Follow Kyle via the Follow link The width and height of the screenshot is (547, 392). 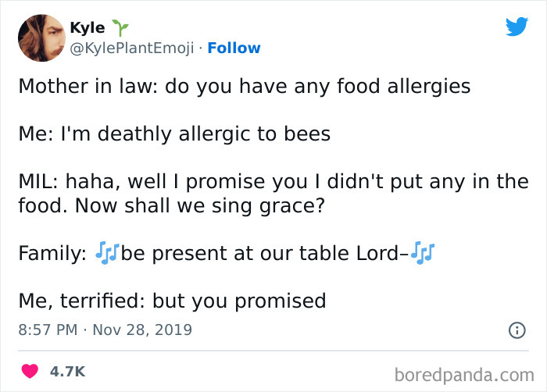[x=233, y=48]
